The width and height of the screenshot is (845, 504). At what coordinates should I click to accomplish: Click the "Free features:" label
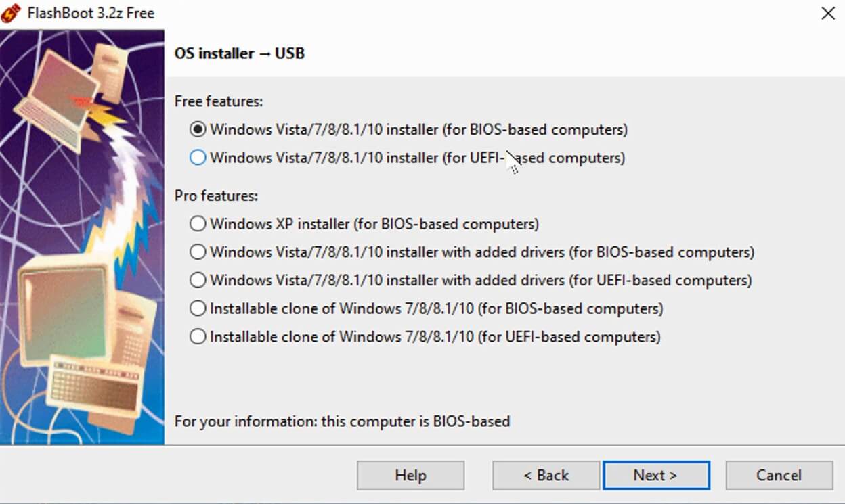(x=219, y=101)
